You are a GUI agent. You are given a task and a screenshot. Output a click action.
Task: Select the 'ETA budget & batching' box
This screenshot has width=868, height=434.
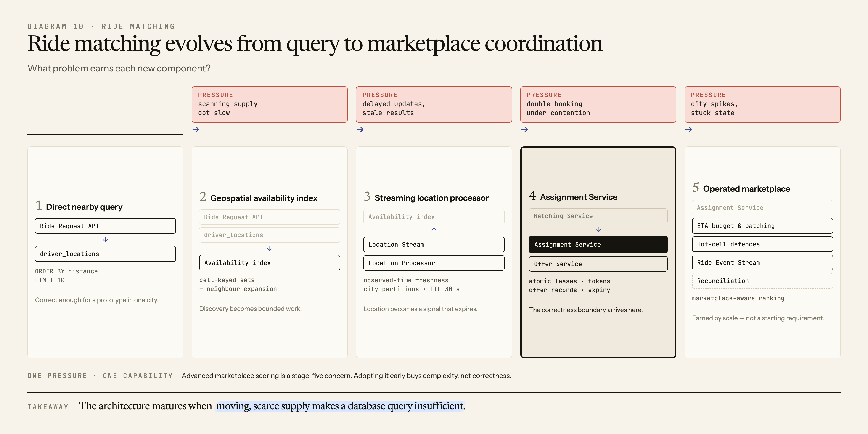pyautogui.click(x=762, y=226)
